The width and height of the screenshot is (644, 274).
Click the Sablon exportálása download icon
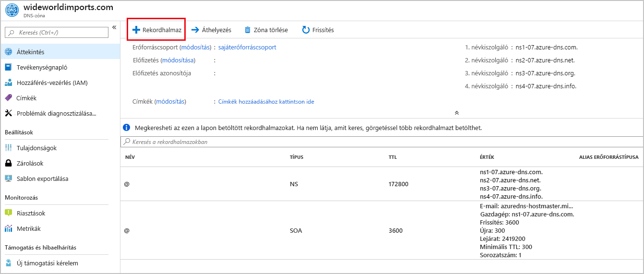[8, 179]
